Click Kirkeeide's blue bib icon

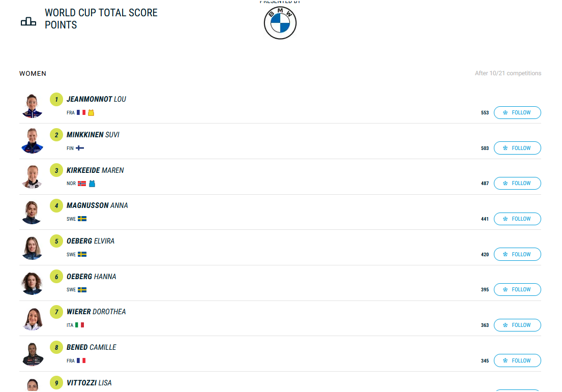[92, 184]
